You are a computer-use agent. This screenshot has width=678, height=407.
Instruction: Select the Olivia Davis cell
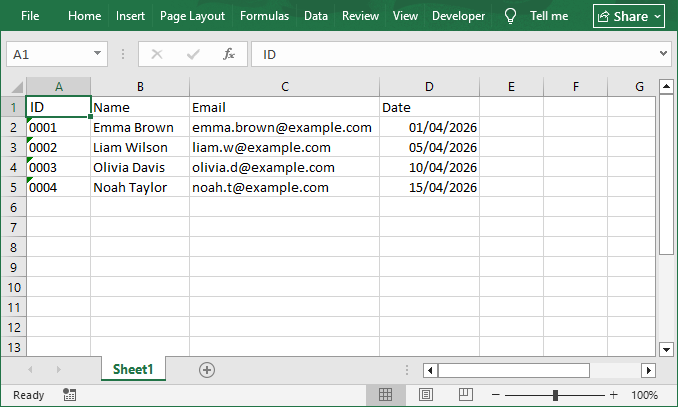click(x=140, y=167)
